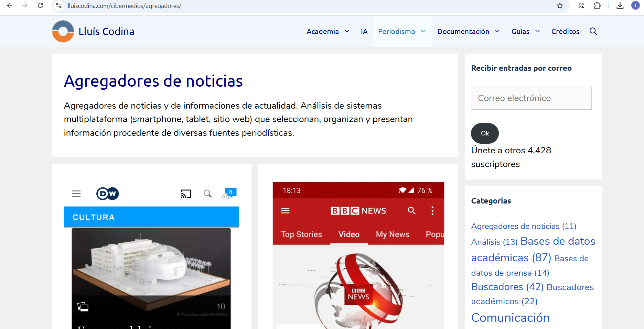Focus the Correo electrónico input field
This screenshot has width=644, height=329.
(x=531, y=98)
